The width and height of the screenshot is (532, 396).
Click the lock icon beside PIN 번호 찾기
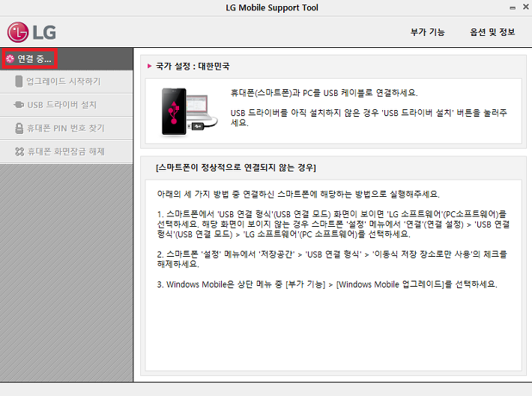(x=19, y=128)
